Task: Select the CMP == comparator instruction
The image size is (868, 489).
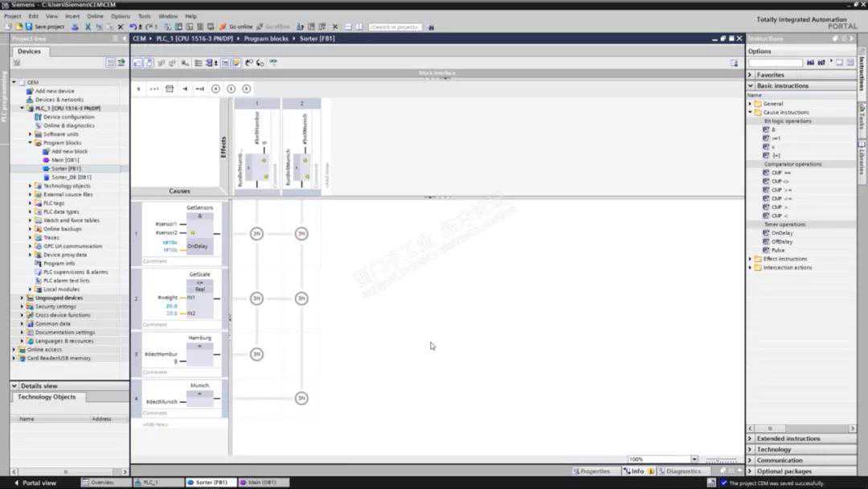Action: 780,173
